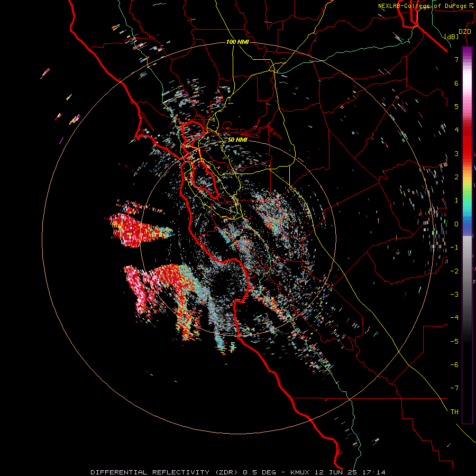Click the legend value "-6"

tap(454, 364)
